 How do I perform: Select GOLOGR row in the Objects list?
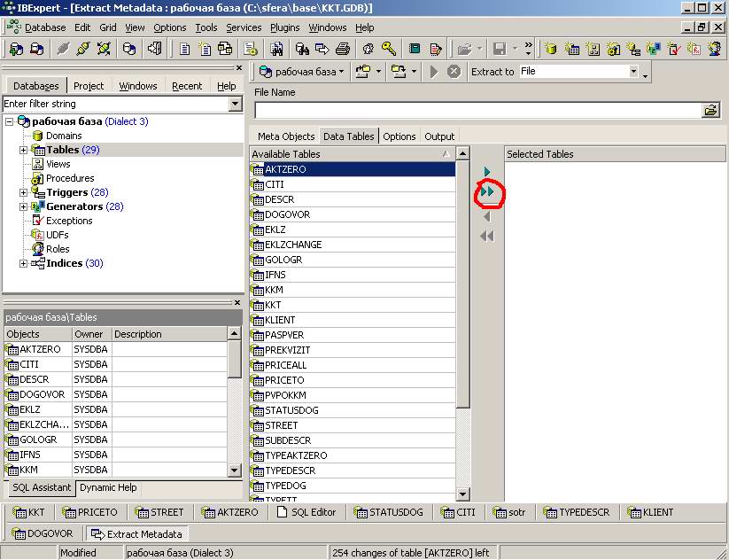pos(115,439)
